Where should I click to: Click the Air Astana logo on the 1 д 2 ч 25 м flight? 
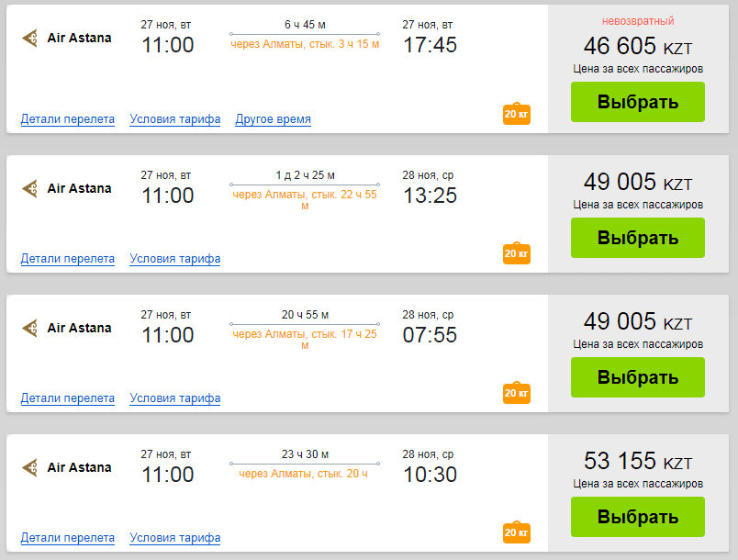[30, 188]
